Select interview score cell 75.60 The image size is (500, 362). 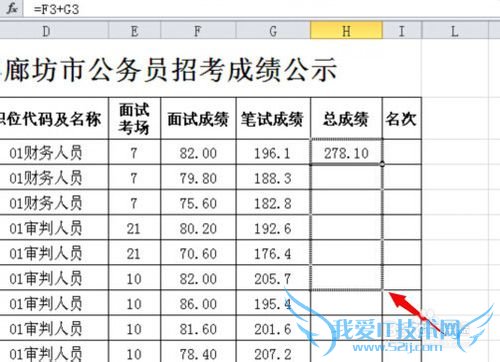point(198,202)
